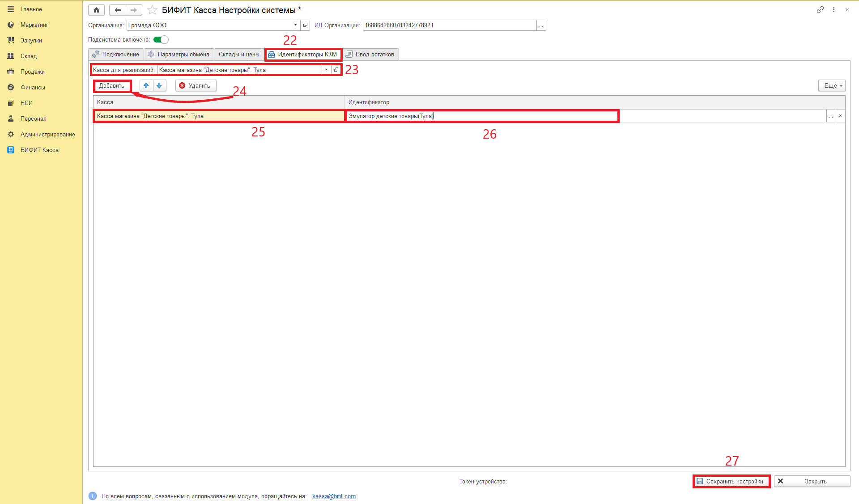This screenshot has height=504, width=859.
Task: Copy link using chain icon
Action: click(x=820, y=9)
